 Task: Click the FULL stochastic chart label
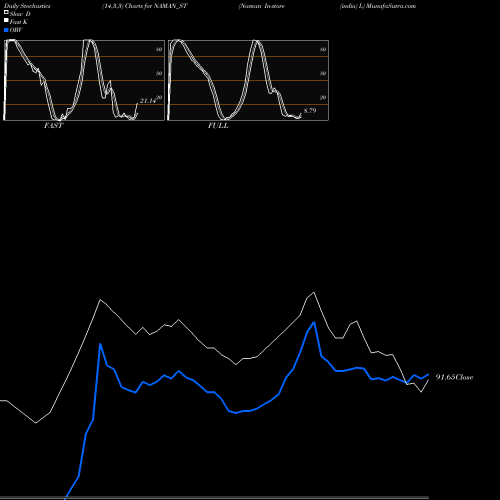218,126
